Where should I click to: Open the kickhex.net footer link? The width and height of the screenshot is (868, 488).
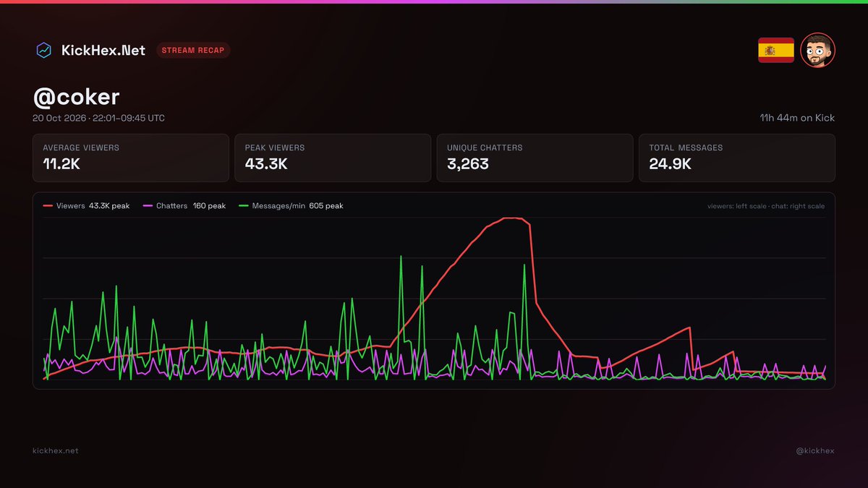point(56,450)
